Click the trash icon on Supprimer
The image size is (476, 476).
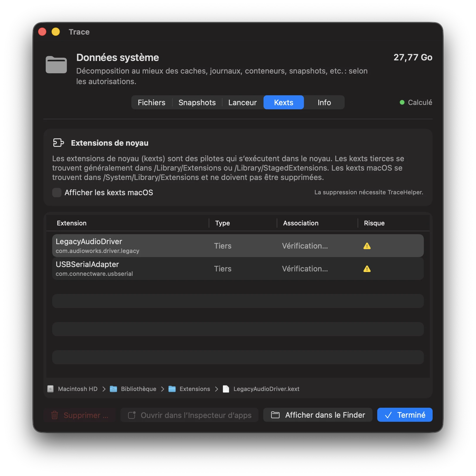pyautogui.click(x=55, y=415)
